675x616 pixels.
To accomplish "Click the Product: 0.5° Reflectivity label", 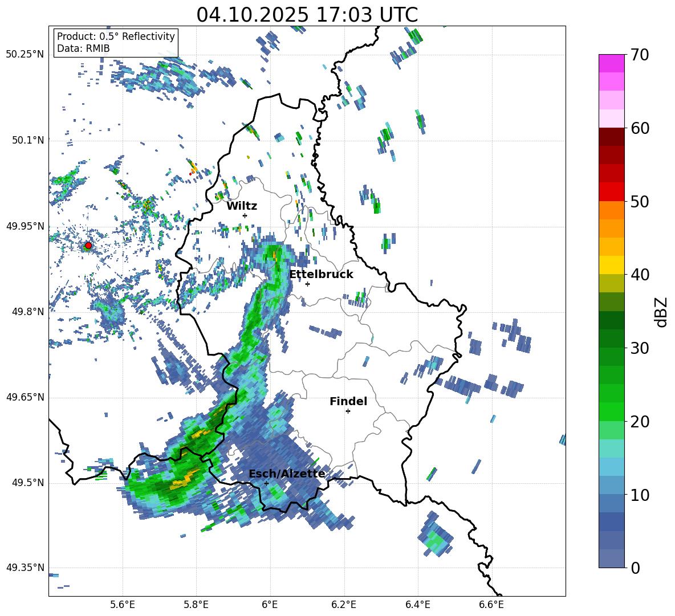I will point(116,36).
